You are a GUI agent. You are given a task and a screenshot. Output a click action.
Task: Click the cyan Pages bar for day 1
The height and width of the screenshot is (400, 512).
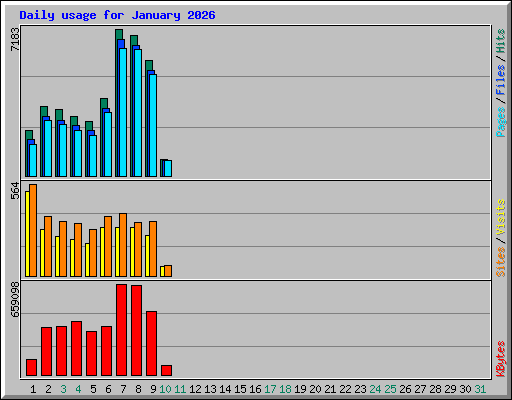point(33,160)
